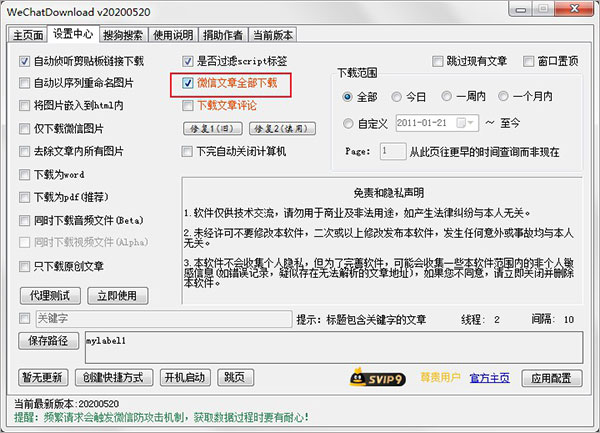Check 下完自动关闭计算机
This screenshot has height=433, width=600.
click(x=188, y=151)
